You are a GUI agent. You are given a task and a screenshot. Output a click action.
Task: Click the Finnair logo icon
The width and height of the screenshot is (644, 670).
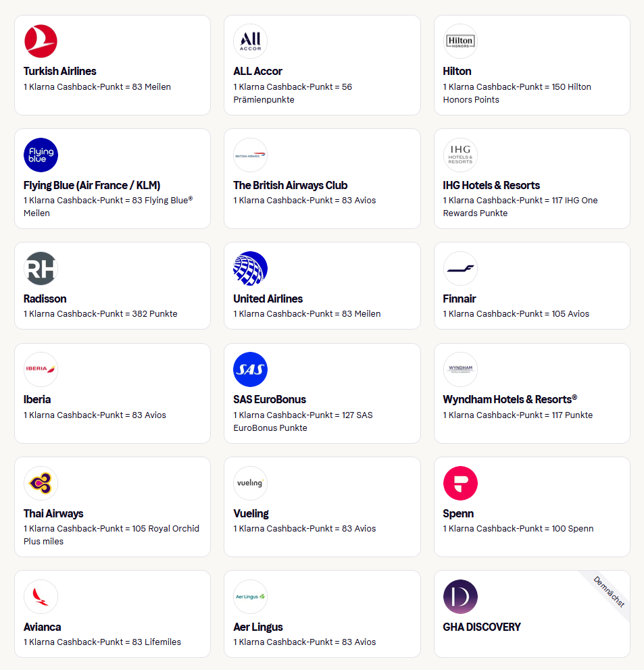[x=460, y=269]
